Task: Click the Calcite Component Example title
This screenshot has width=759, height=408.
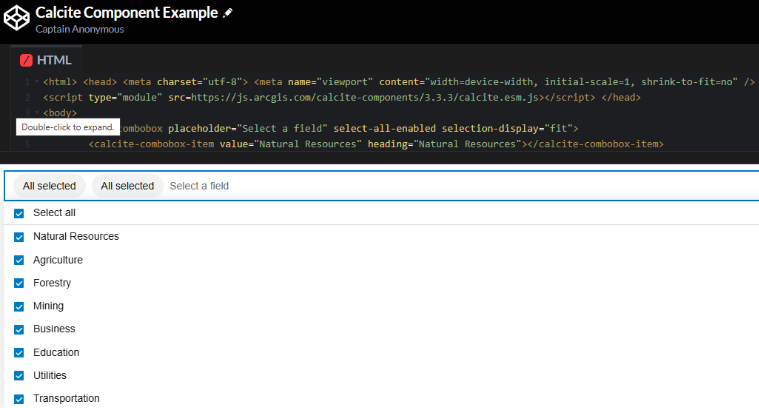Action: [127, 13]
